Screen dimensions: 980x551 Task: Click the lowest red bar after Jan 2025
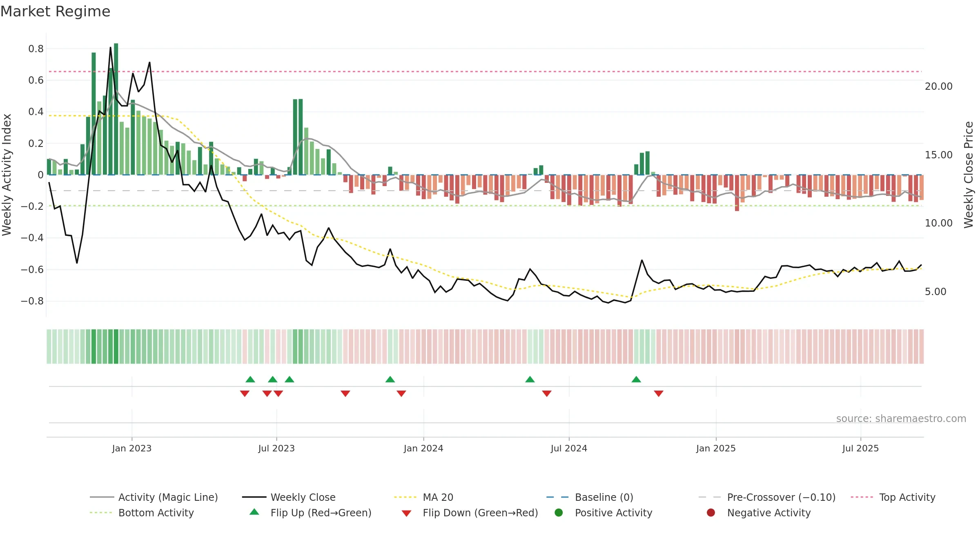[737, 193]
